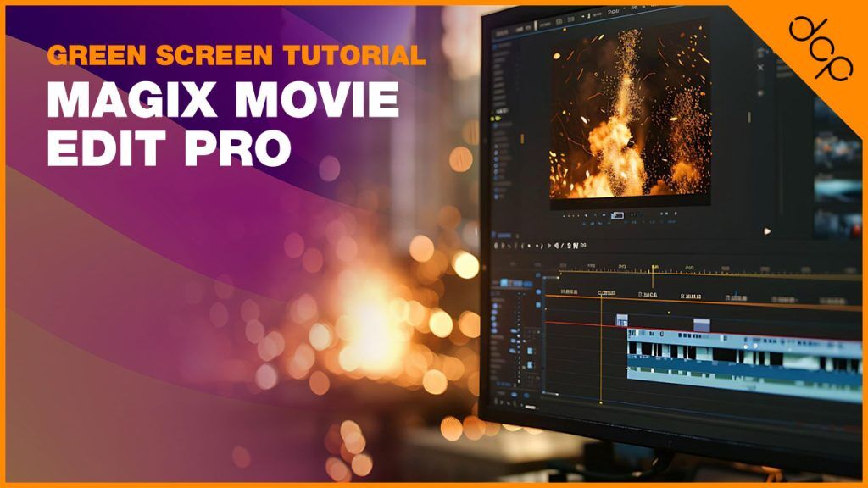Image resolution: width=868 pixels, height=488 pixels.
Task: Select the small grey-blue clip right on upper track
Action: click(701, 324)
